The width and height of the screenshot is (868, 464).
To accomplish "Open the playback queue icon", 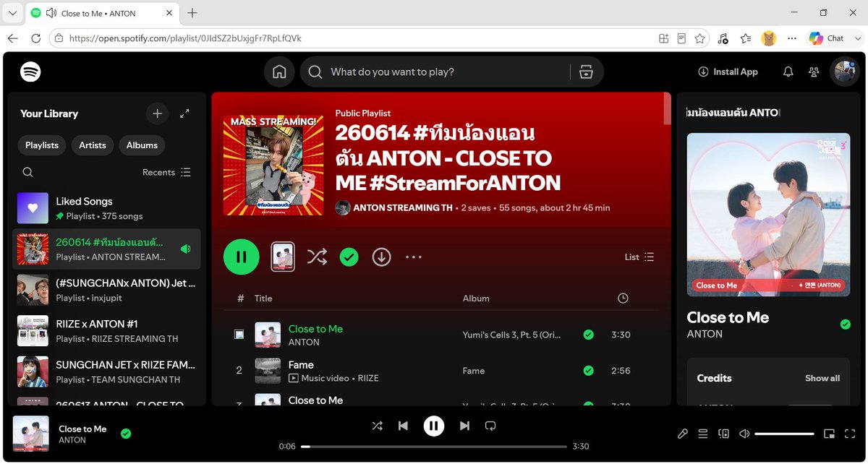I will pos(702,434).
